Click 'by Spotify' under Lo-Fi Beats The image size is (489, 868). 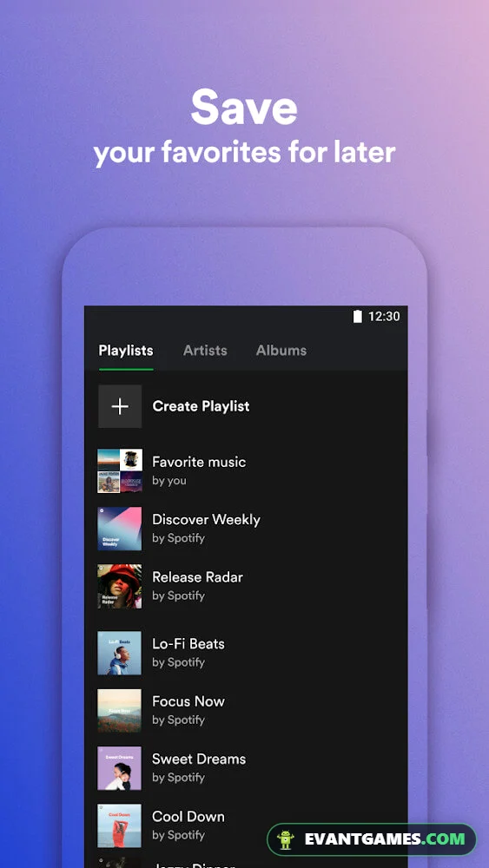click(x=178, y=662)
